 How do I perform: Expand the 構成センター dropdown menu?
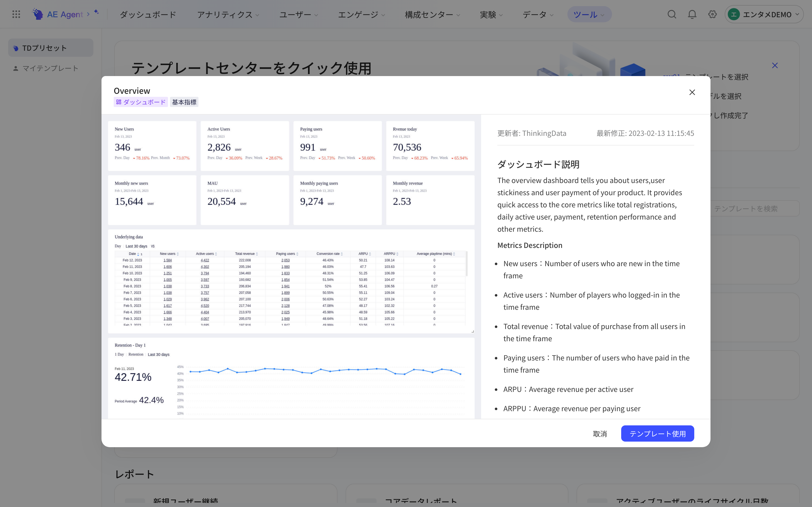(x=432, y=14)
